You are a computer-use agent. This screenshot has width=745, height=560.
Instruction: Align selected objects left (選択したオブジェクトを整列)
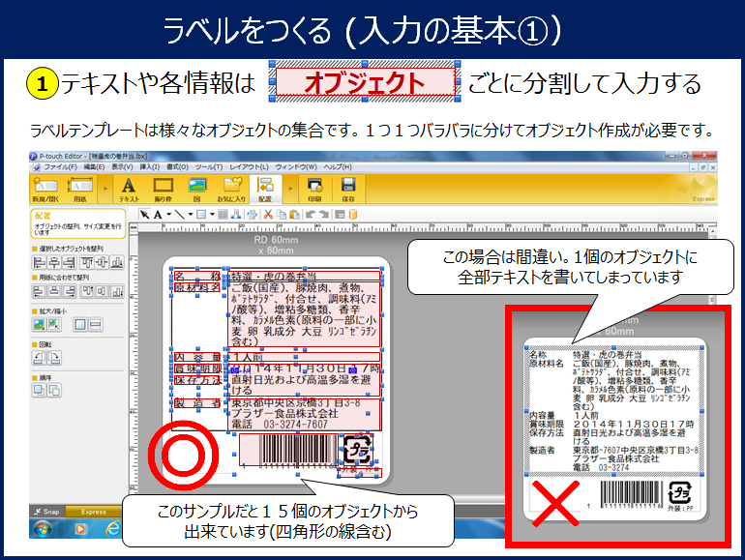(39, 262)
